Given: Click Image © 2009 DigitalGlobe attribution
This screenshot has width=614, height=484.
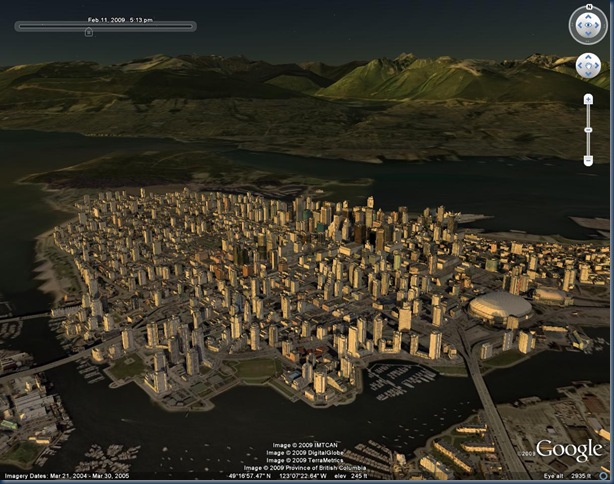Looking at the screenshot, I should (305, 453).
